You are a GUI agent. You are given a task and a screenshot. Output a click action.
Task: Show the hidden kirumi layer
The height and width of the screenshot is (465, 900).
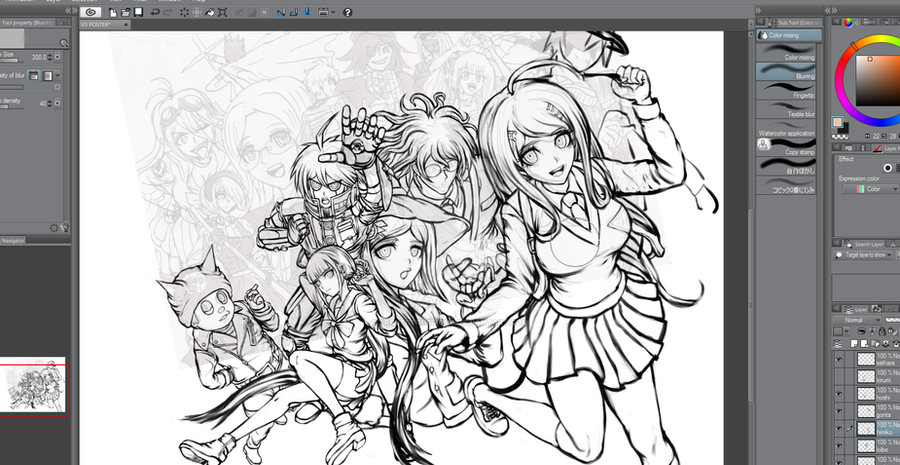[x=839, y=377]
